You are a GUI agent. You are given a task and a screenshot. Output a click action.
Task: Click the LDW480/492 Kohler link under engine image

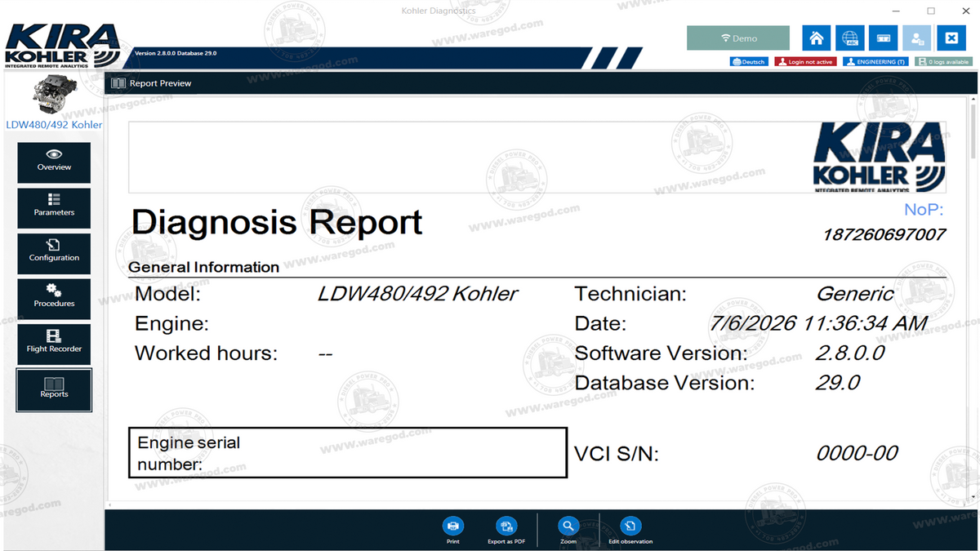54,125
